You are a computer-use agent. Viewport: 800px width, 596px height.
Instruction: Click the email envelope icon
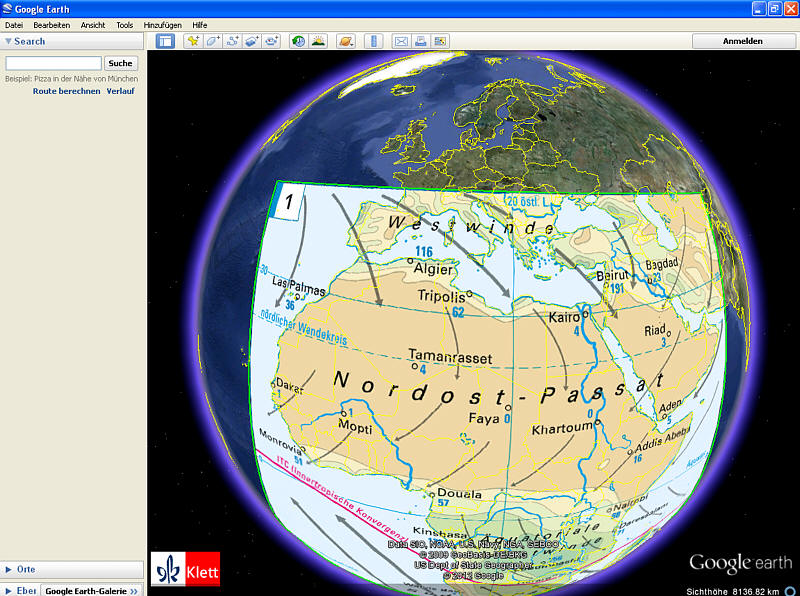pyautogui.click(x=401, y=41)
